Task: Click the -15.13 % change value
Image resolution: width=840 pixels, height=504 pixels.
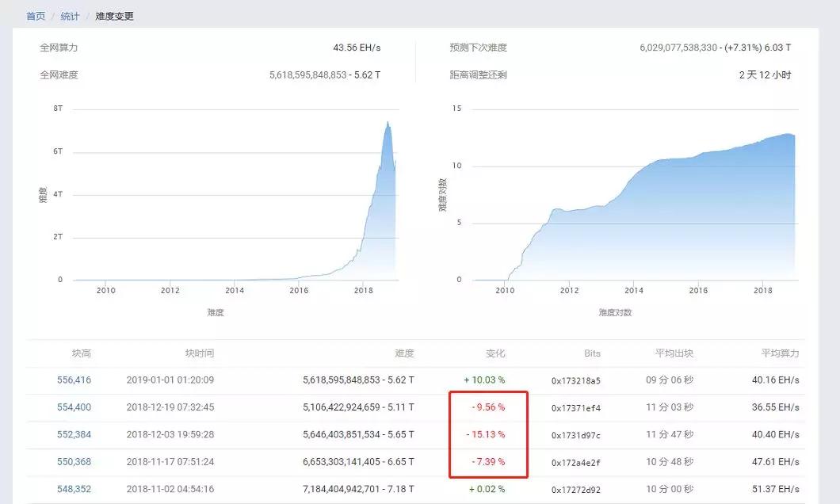Action: pyautogui.click(x=485, y=434)
